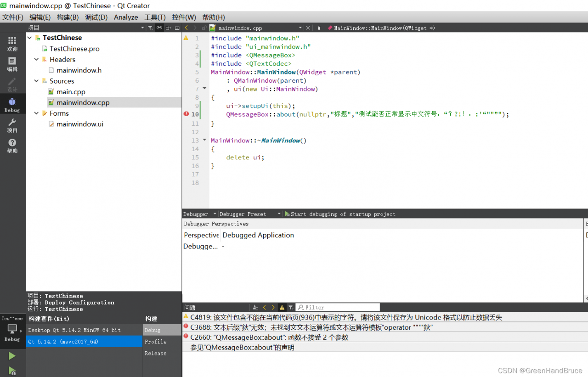This screenshot has width=588, height=377.
Task: Go back in editor navigation history
Action: [x=187, y=28]
